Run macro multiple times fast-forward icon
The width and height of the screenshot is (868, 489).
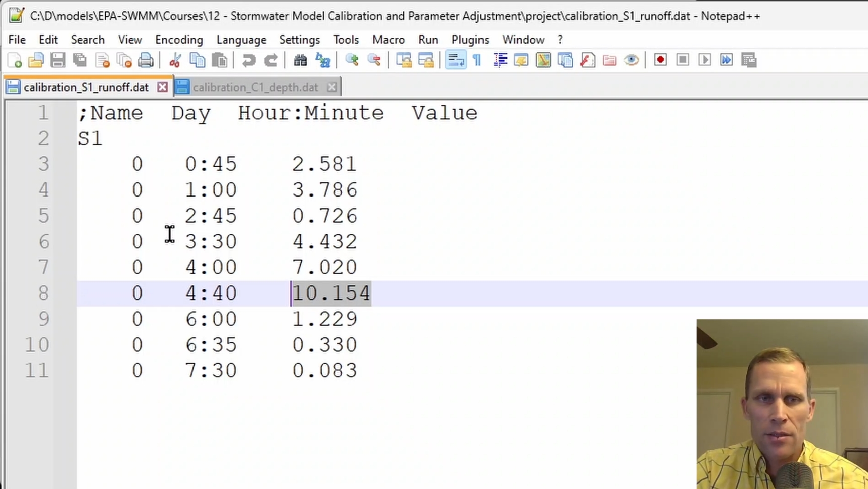click(x=727, y=60)
